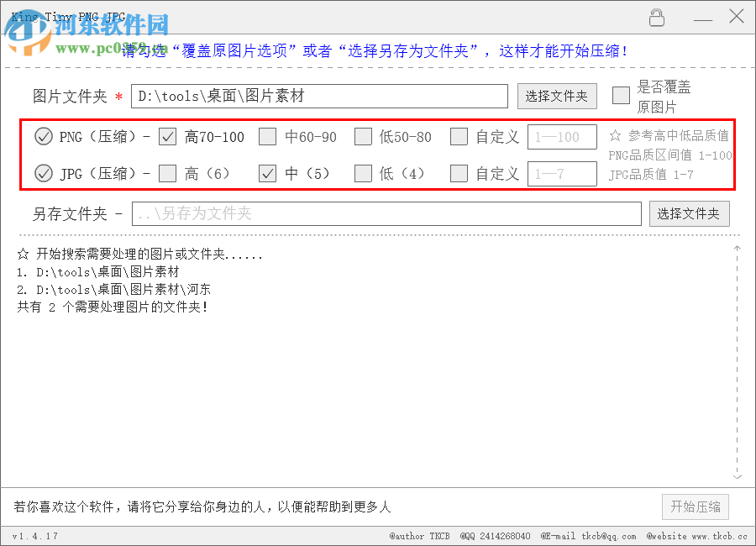Click the circled checkmark before JPG（压缩）
This screenshot has height=546, width=756.
[43, 173]
